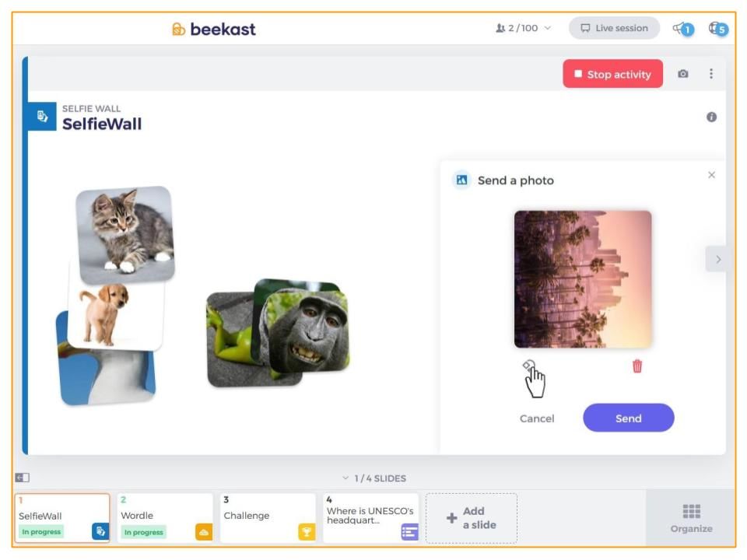Expand the right side panel arrow
This screenshot has width=747, height=560.
tap(718, 260)
